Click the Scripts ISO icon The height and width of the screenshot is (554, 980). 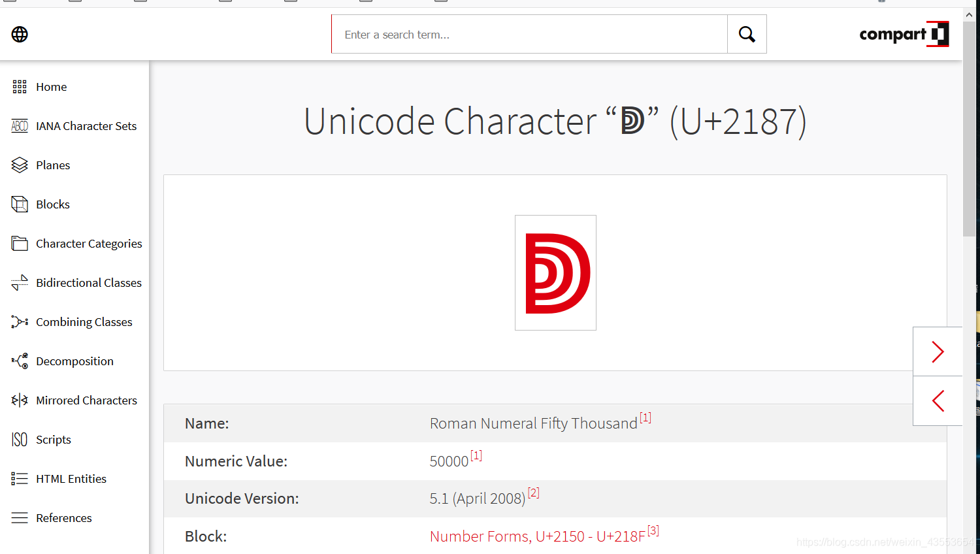[x=20, y=440]
